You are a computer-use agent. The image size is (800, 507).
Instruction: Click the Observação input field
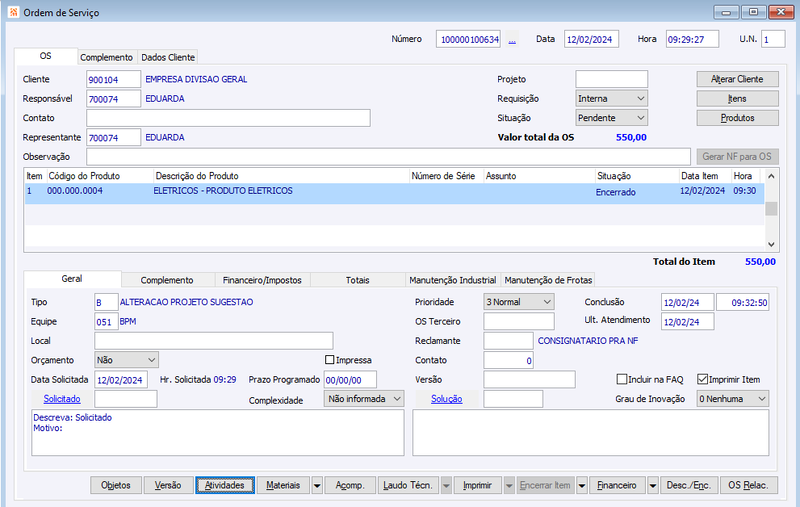click(x=388, y=157)
